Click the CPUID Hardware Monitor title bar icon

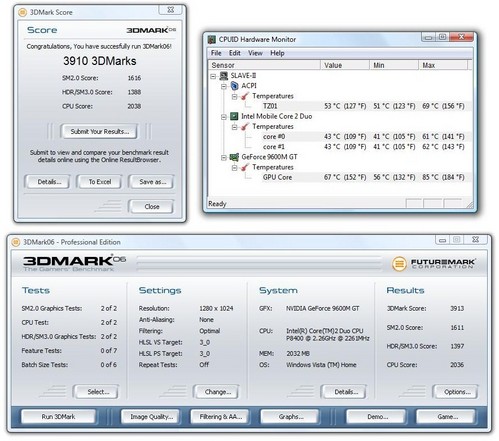212,39
